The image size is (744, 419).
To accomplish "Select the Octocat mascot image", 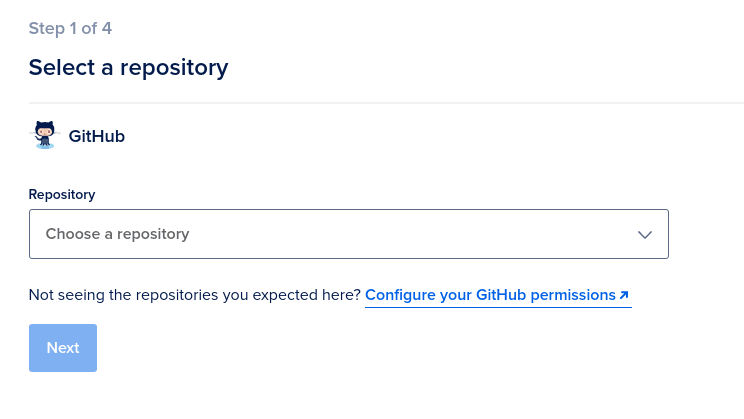I will click(x=45, y=135).
